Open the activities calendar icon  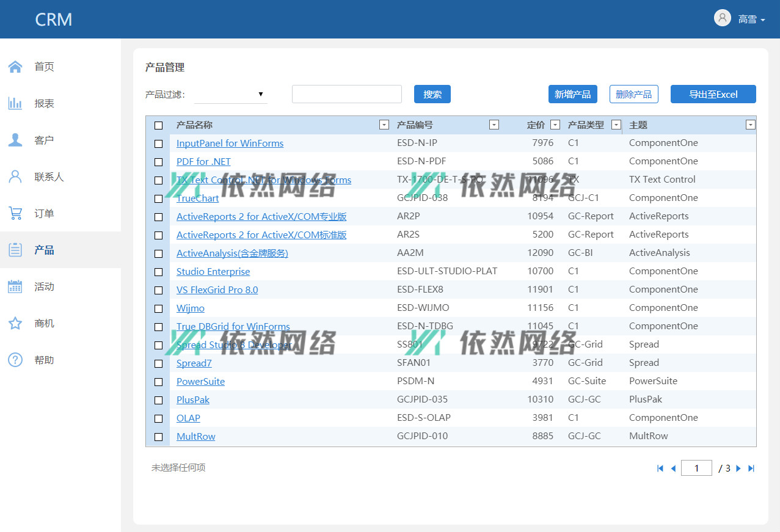click(x=15, y=286)
